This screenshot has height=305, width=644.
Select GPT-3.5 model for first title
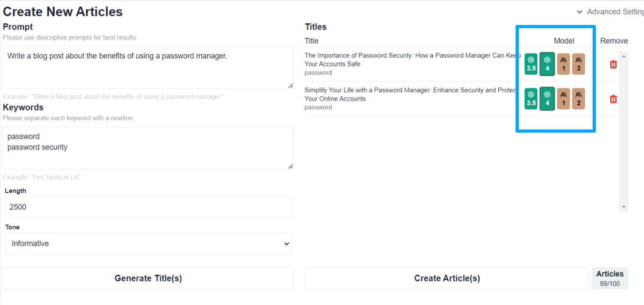(531, 64)
